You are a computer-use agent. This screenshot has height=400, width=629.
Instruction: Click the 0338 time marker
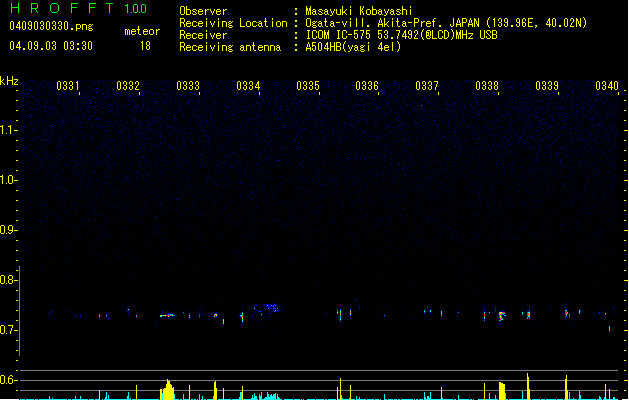point(487,86)
